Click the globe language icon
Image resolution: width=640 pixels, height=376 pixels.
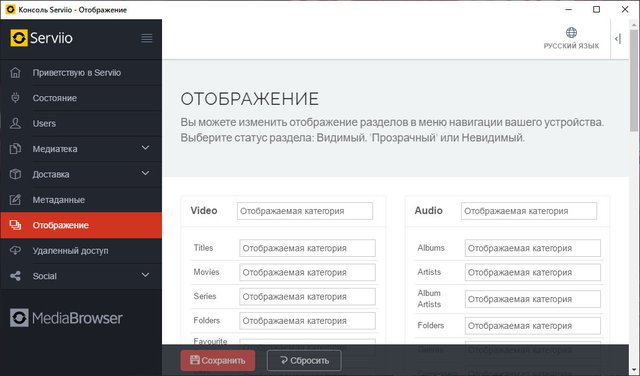tap(571, 32)
